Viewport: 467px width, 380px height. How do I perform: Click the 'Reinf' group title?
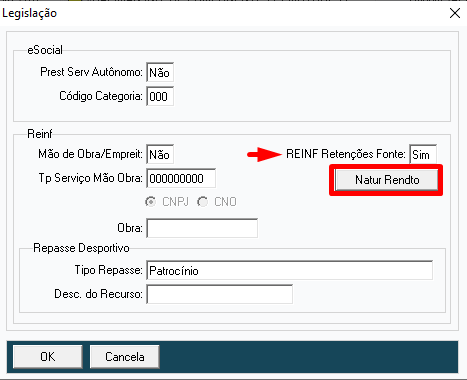40,134
